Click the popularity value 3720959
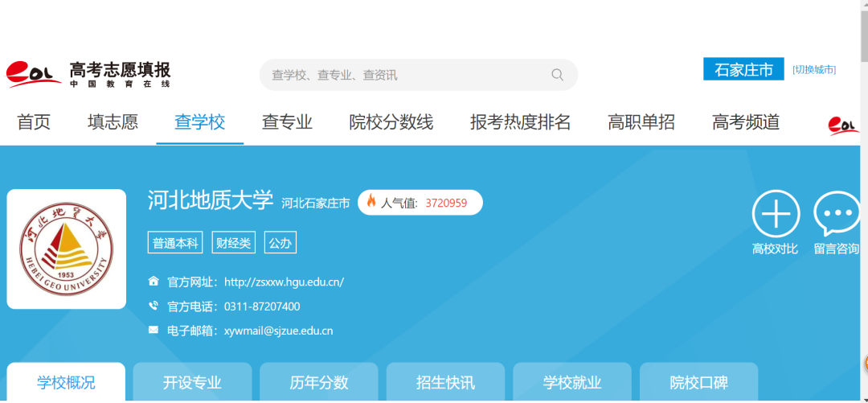The height and width of the screenshot is (403, 868). [446, 203]
